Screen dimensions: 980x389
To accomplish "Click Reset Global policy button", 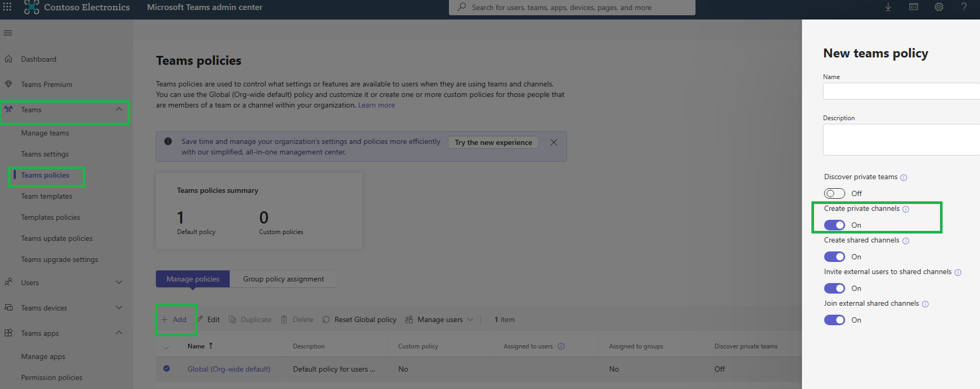I will [359, 319].
